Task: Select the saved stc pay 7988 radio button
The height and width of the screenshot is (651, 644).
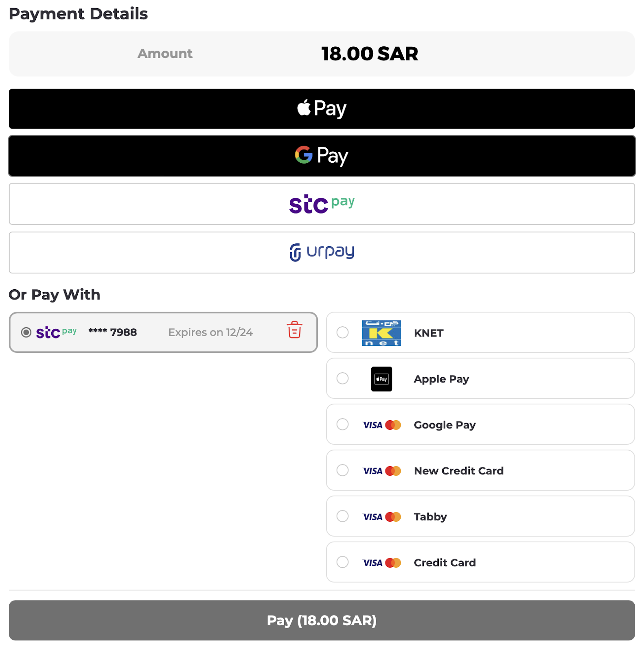Action: pyautogui.click(x=26, y=332)
